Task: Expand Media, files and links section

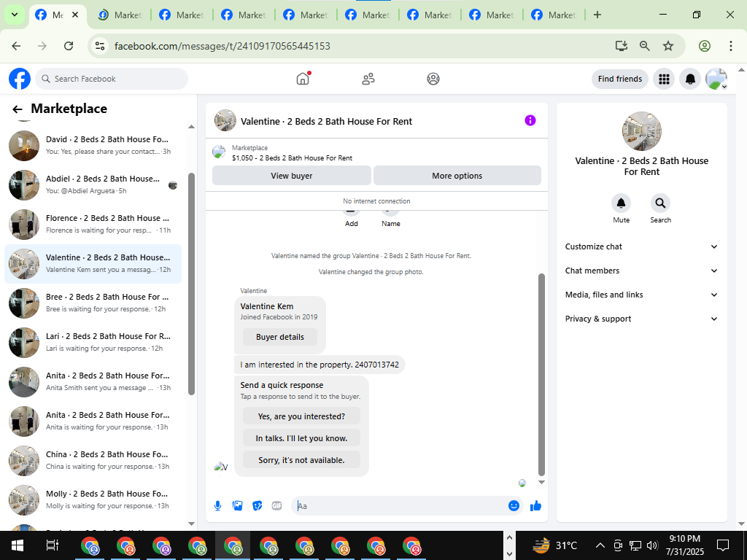Action: (641, 295)
